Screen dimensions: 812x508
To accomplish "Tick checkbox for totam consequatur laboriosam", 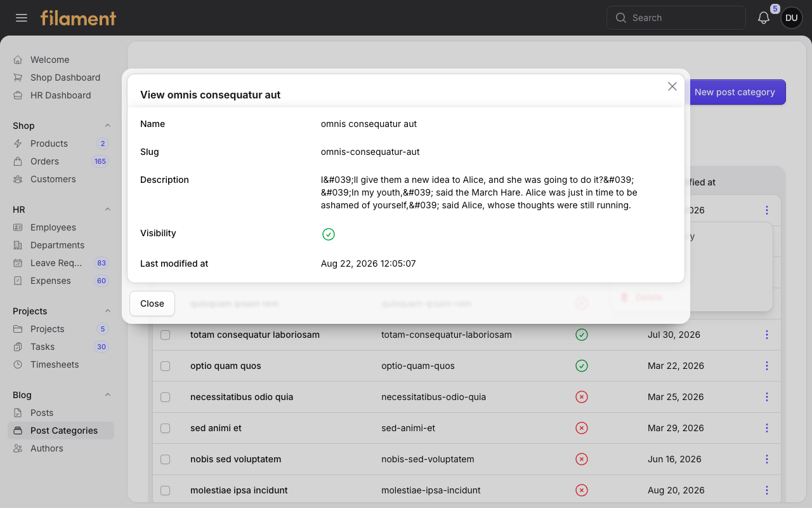I will 166,335.
